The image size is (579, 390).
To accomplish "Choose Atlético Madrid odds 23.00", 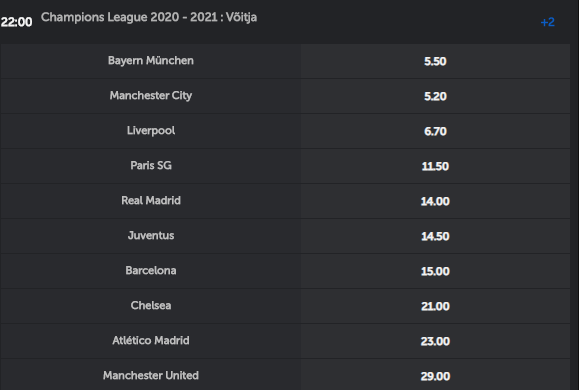I will point(435,341).
